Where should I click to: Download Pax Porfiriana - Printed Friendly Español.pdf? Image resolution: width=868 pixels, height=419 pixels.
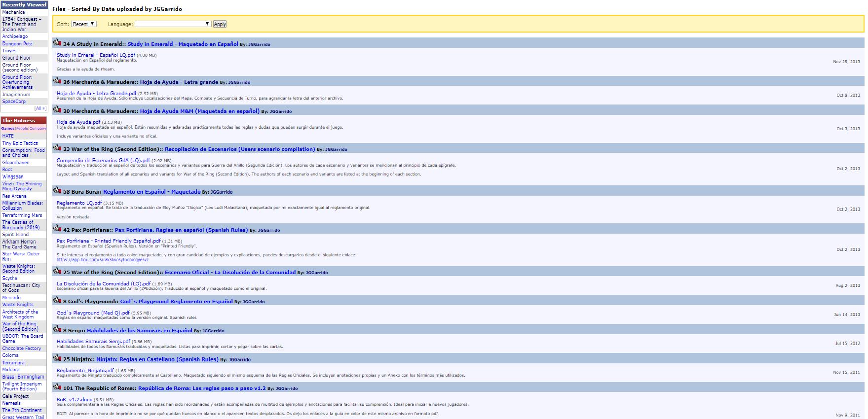click(x=109, y=241)
